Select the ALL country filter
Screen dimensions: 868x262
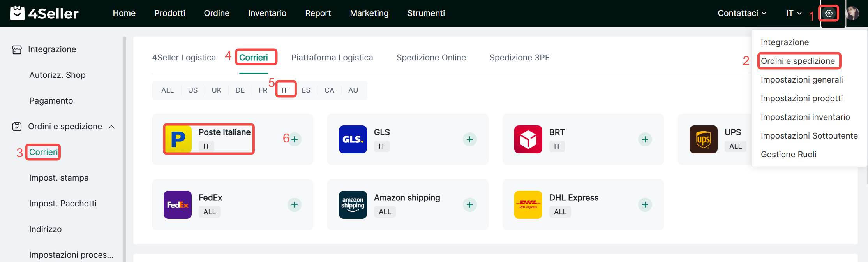coord(168,90)
